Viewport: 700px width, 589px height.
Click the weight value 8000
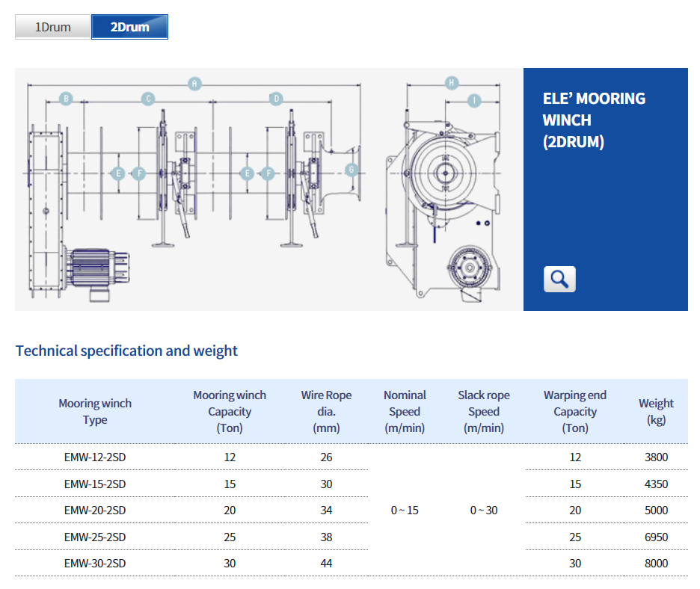pos(657,564)
